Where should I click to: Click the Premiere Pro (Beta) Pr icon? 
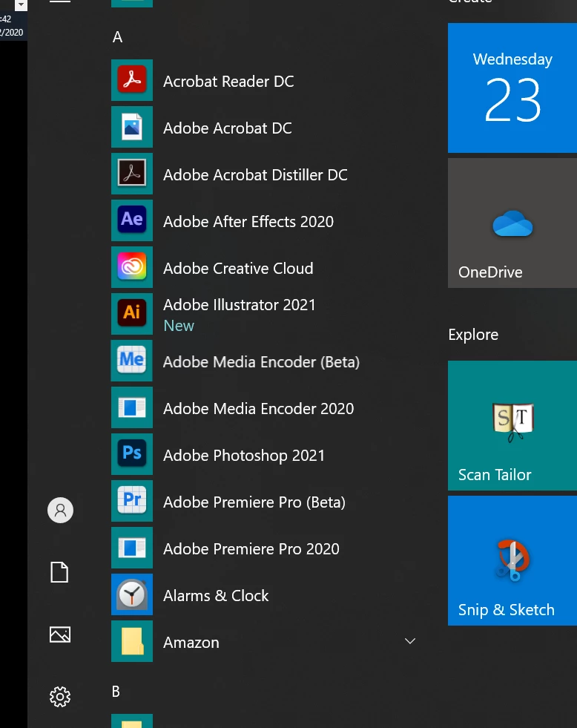(132, 501)
